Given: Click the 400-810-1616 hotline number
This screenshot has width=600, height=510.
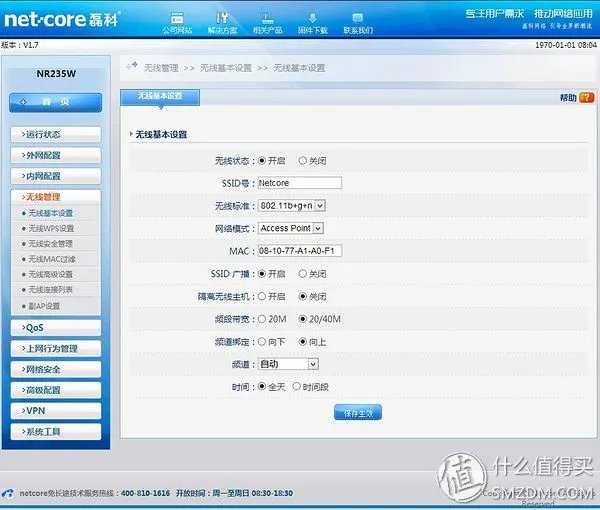Looking at the screenshot, I should 145,493.
